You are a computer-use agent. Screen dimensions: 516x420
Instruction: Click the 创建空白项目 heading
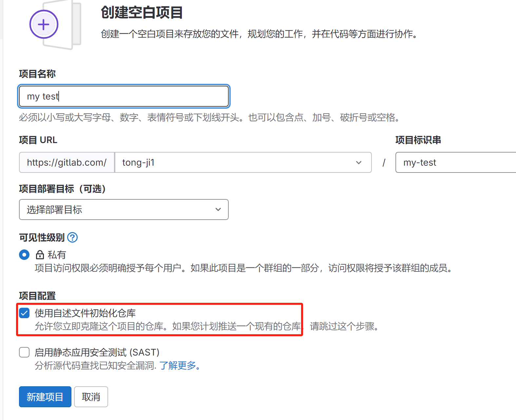point(142,13)
